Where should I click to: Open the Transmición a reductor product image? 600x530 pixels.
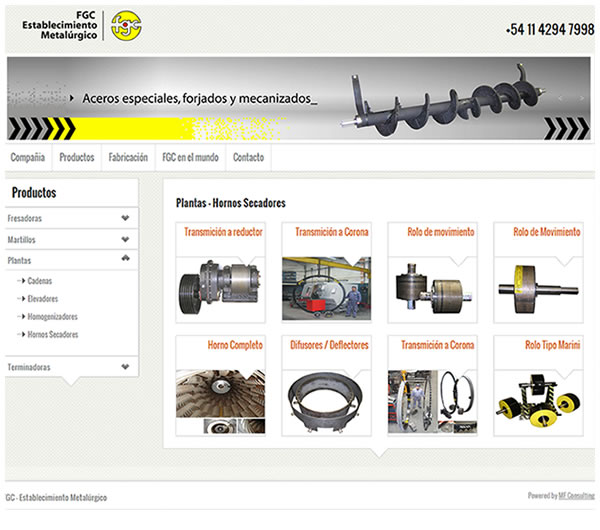click(220, 289)
